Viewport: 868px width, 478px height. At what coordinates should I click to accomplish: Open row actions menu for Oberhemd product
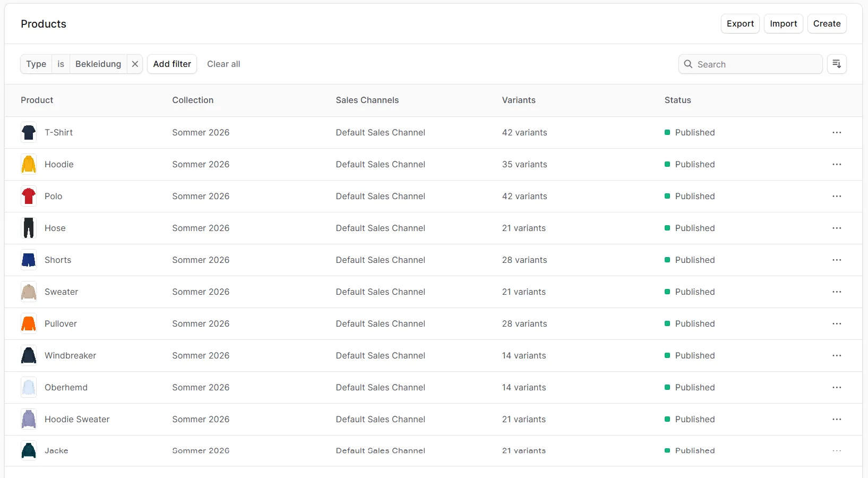(x=837, y=388)
